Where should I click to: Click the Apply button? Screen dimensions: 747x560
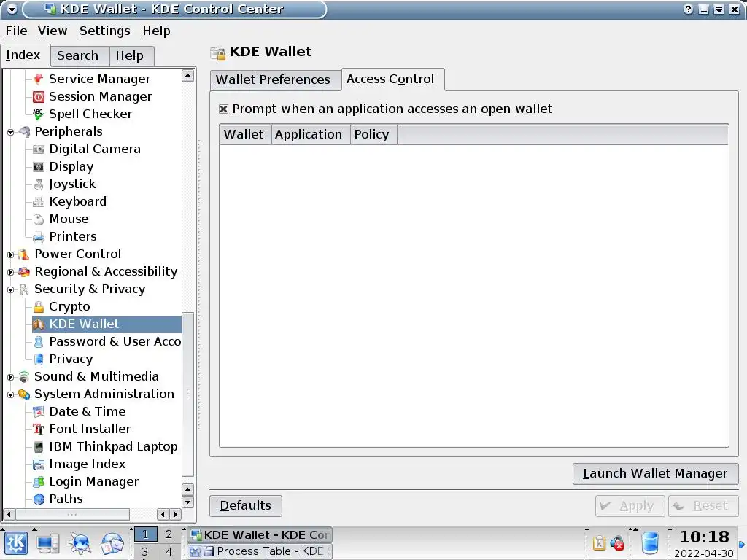pyautogui.click(x=630, y=506)
